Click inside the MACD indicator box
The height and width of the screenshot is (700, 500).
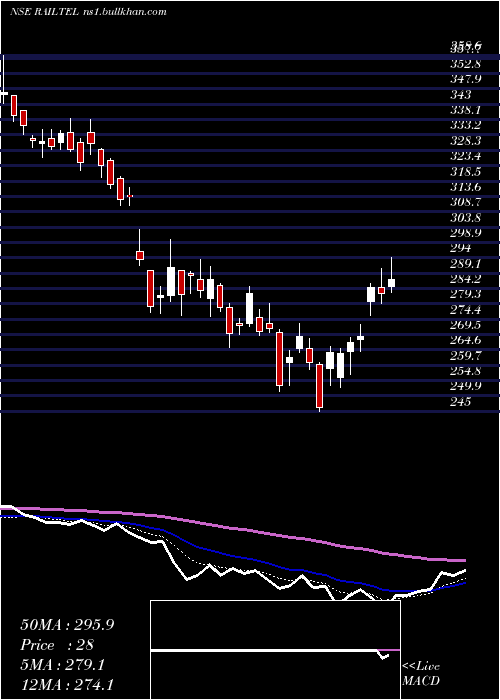pyautogui.click(x=275, y=650)
